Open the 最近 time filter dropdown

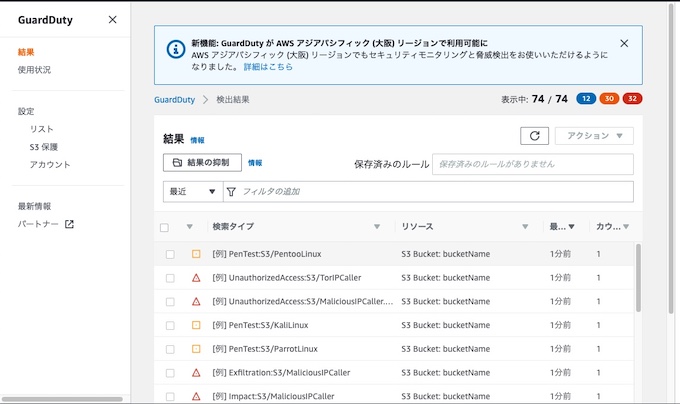coord(193,192)
